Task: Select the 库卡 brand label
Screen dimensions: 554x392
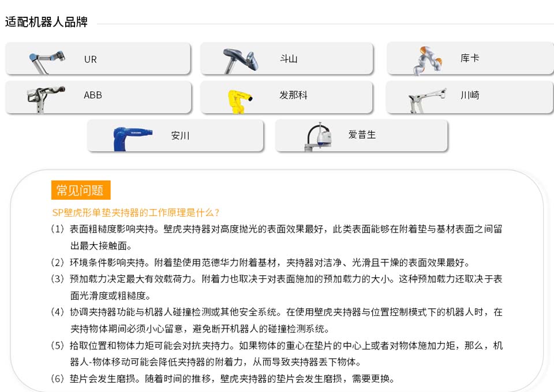Action: point(470,58)
